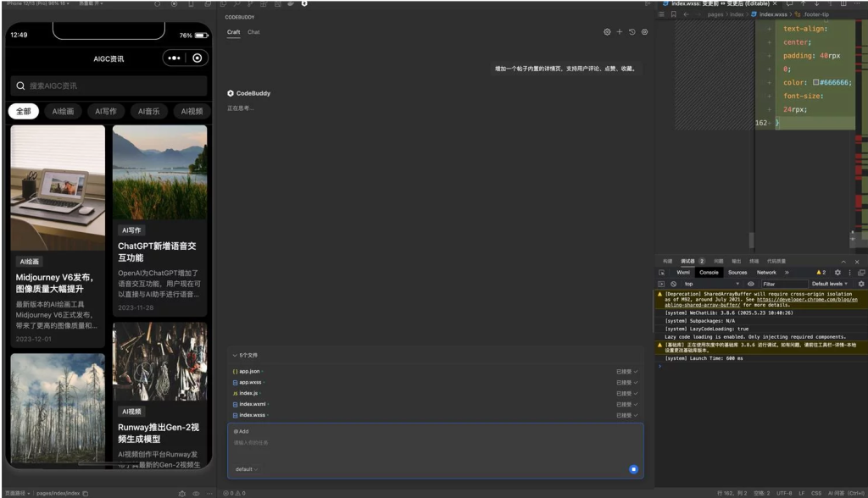Open the developer.chrome.com blog link in console
Viewport: 868px width, 498px height.
point(807,299)
